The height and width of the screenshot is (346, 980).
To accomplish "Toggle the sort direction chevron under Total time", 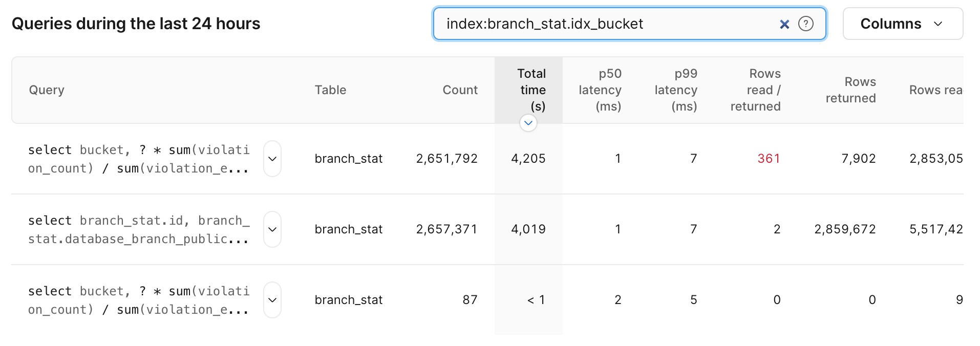I will tap(528, 123).
